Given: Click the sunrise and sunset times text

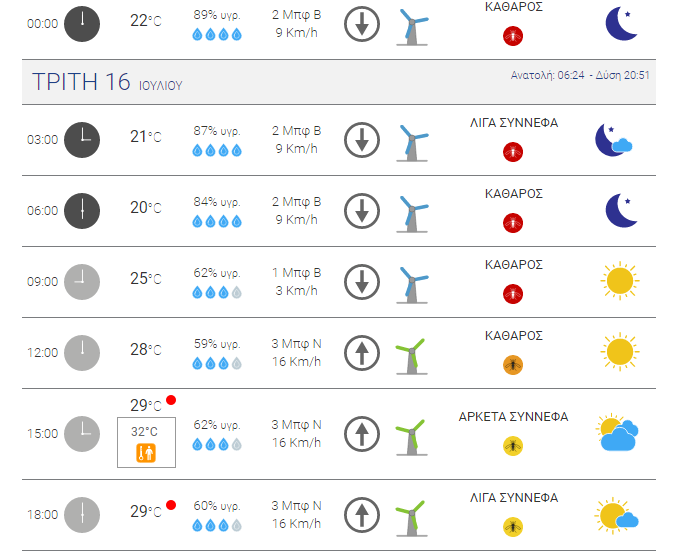Looking at the screenshot, I should [x=580, y=76].
